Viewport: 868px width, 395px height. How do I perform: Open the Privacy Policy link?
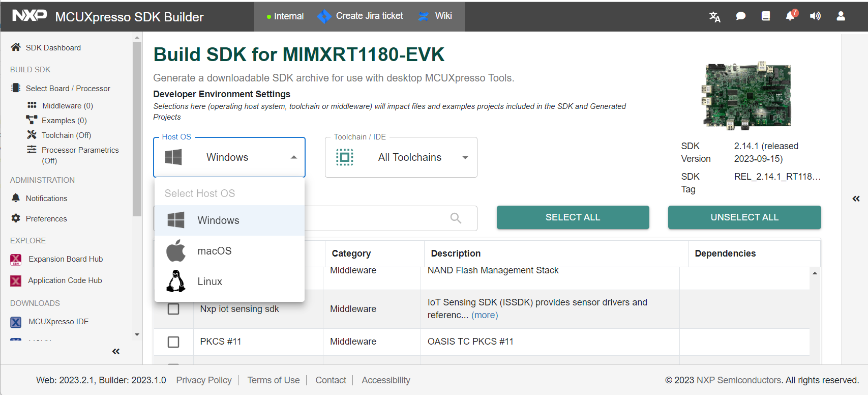(x=204, y=380)
